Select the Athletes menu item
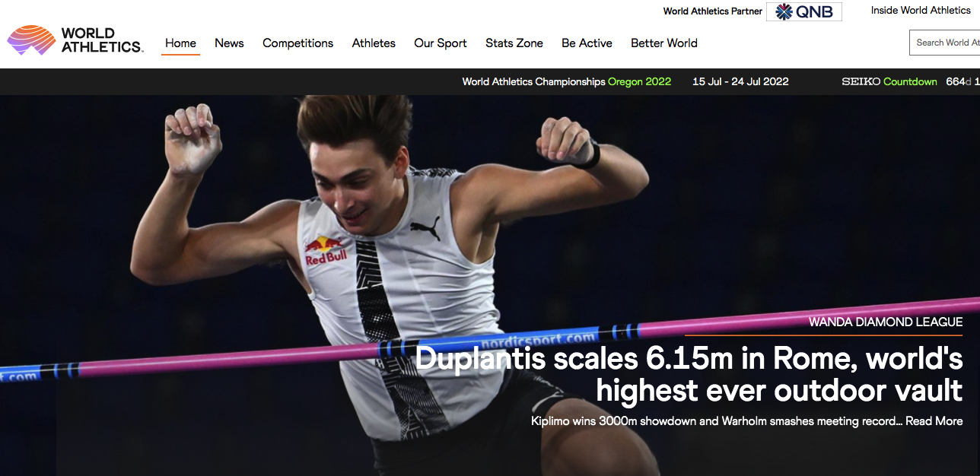Screen dimensions: 980x476 374,43
